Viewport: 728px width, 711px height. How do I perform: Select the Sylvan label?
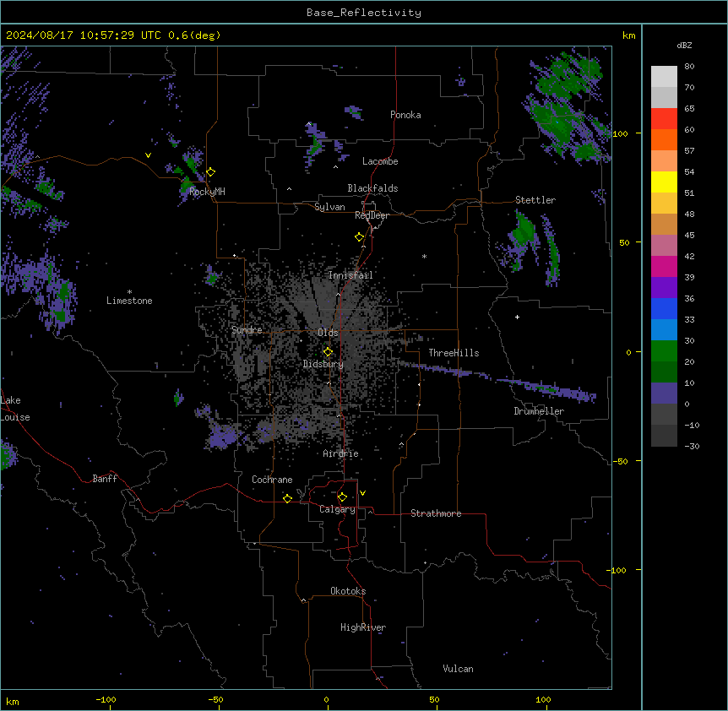click(x=329, y=207)
